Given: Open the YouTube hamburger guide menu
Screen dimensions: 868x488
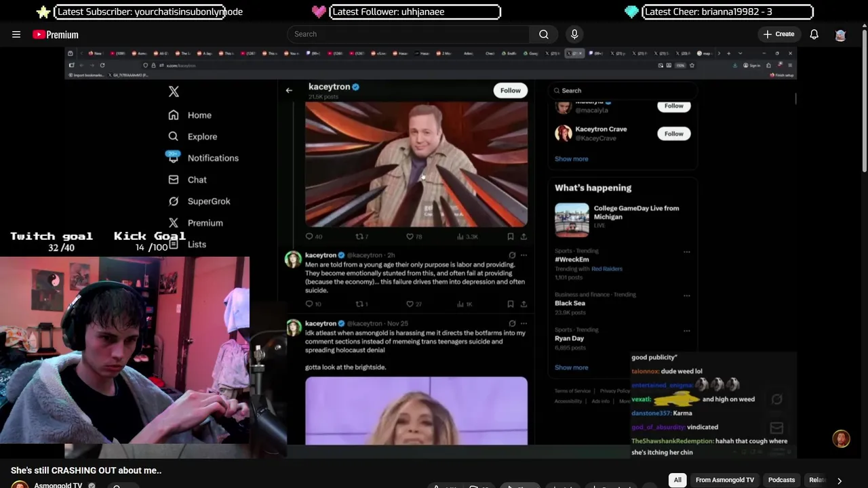Looking at the screenshot, I should point(16,35).
